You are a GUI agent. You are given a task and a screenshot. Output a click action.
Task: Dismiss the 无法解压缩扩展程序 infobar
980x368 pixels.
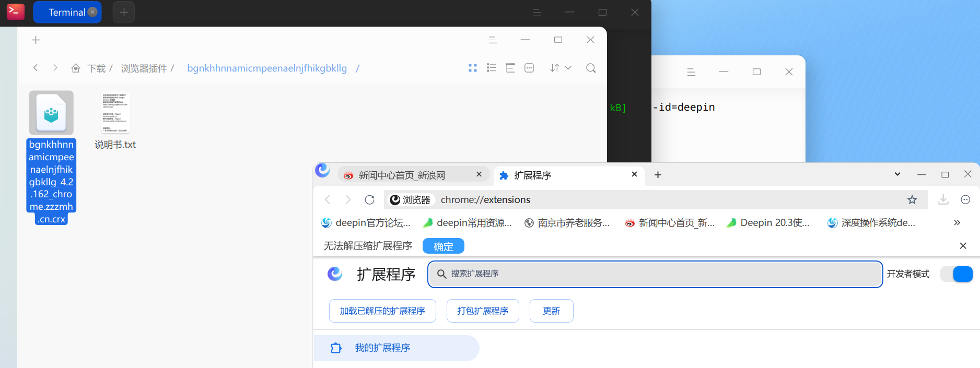(963, 246)
